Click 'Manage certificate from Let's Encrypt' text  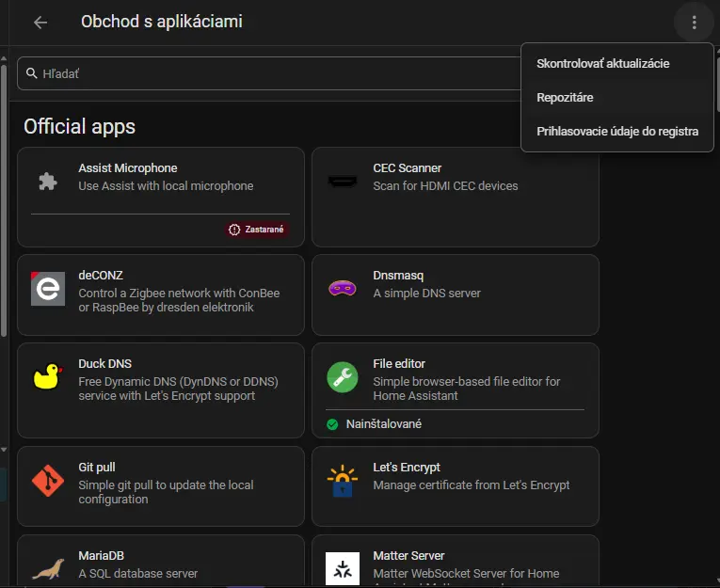click(472, 485)
